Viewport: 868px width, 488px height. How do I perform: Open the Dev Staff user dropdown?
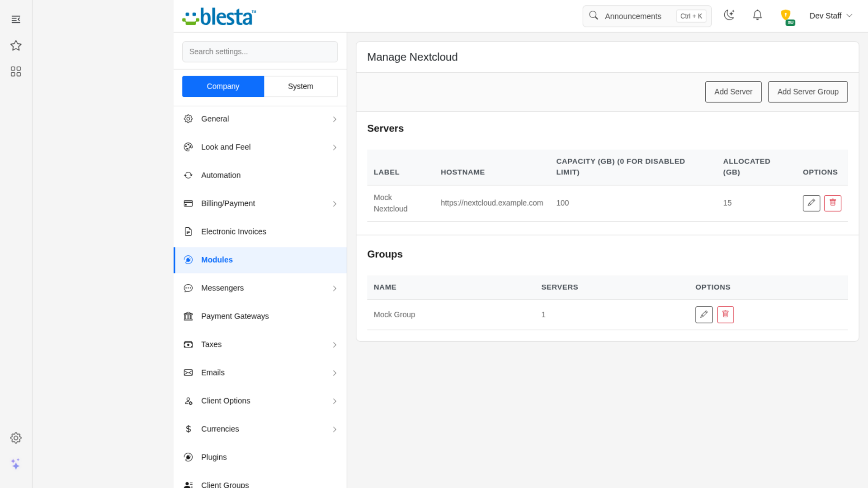(x=831, y=16)
